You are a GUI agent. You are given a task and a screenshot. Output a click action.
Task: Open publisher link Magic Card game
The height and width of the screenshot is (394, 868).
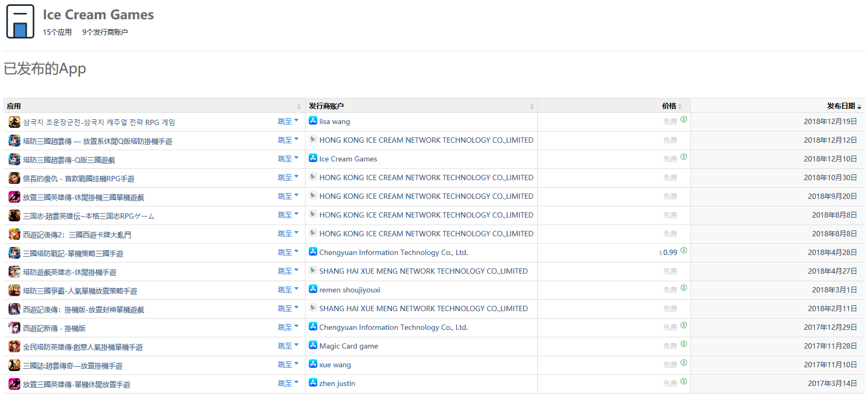click(x=349, y=346)
